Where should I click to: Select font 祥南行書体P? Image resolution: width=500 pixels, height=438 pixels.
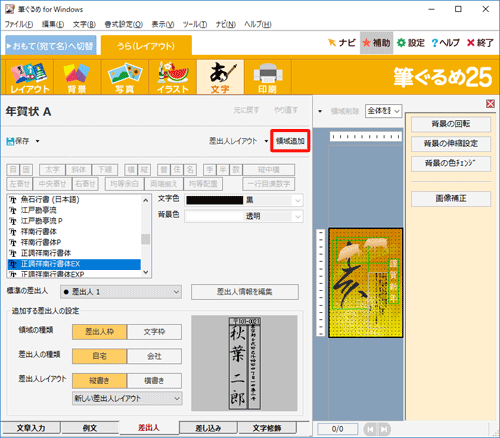click(x=74, y=242)
